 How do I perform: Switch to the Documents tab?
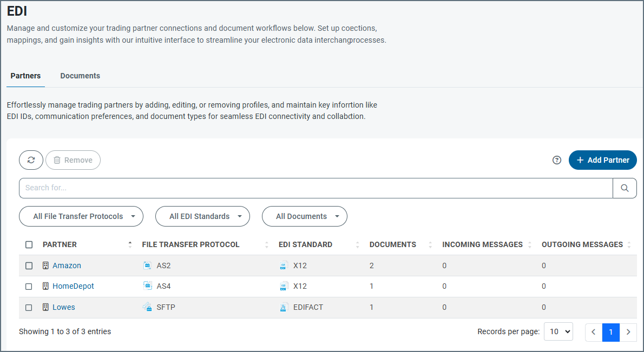(x=80, y=76)
